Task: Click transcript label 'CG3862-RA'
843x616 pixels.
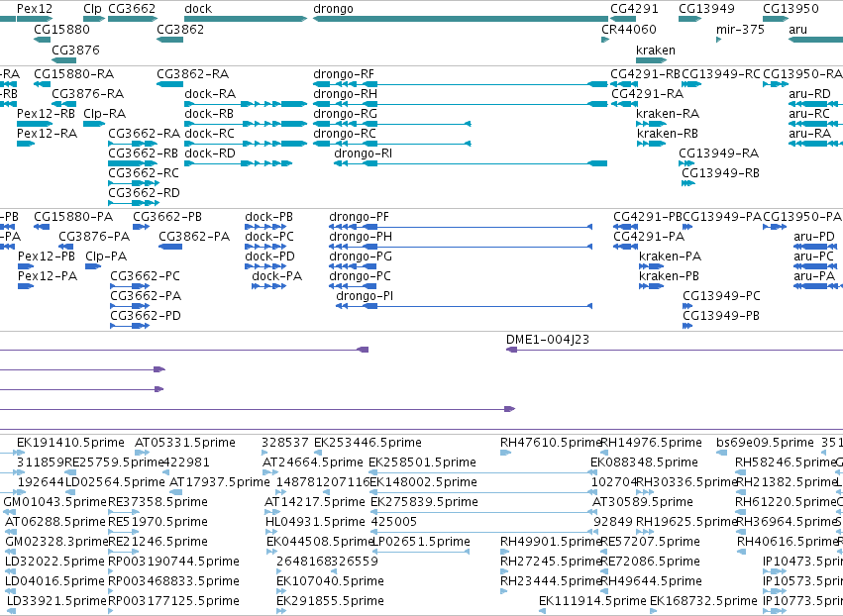Action: click(193, 73)
